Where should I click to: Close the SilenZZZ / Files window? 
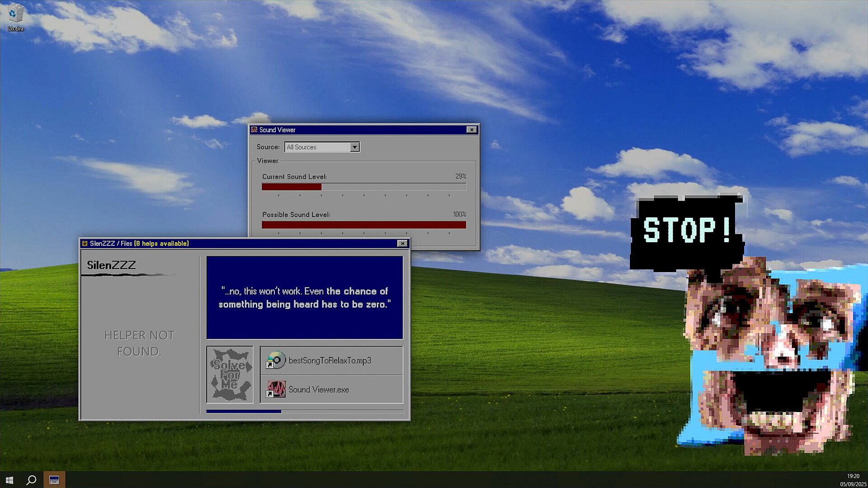pos(402,244)
